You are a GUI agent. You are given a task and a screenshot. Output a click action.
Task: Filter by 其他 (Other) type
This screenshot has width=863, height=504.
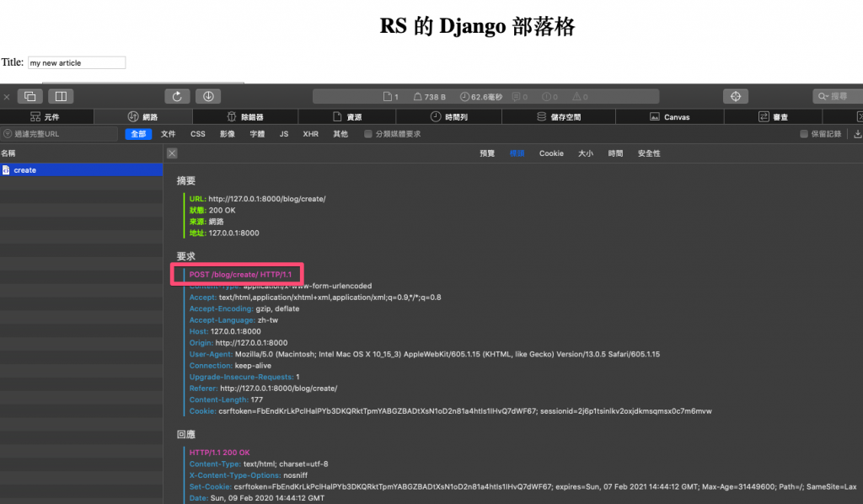(x=340, y=134)
